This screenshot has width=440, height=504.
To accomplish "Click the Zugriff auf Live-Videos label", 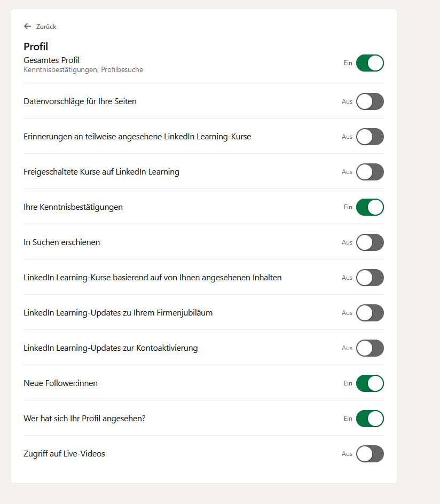I will (x=64, y=454).
